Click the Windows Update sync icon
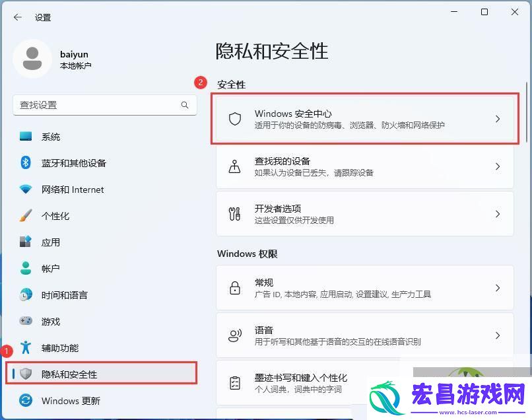532x420 pixels. point(26,400)
